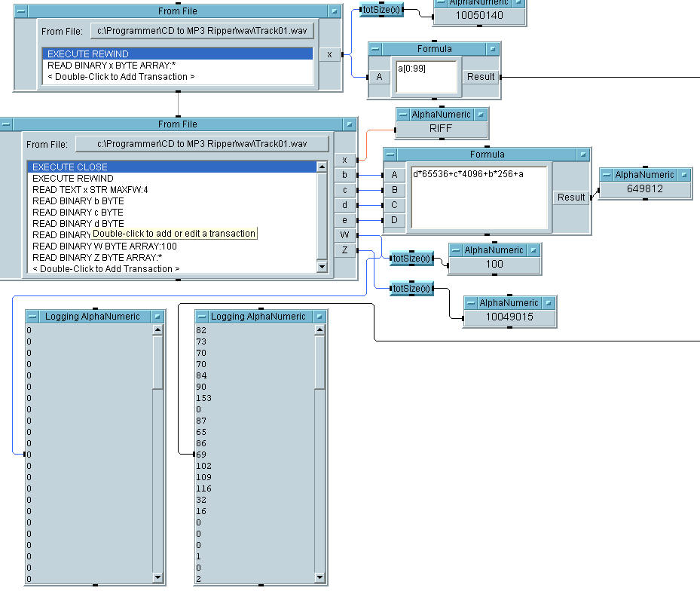Click scrollbar thumb in all-zeros Logging AlphaNumeric
This screenshot has height=594, width=700.
coord(157,362)
